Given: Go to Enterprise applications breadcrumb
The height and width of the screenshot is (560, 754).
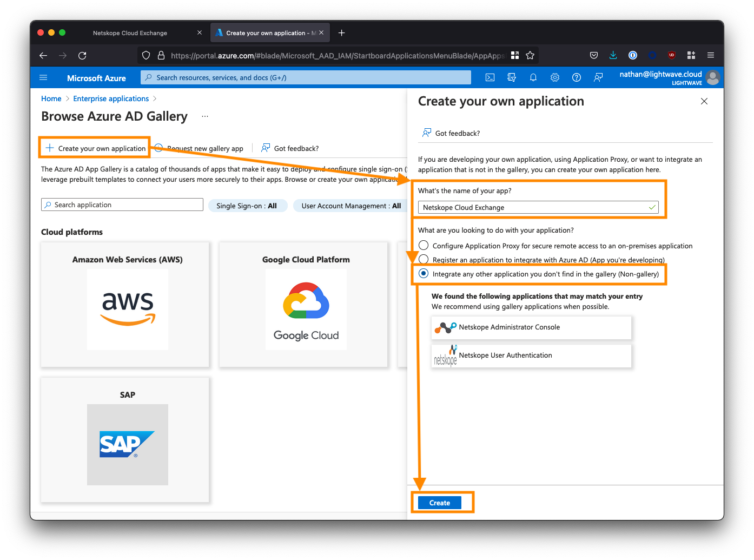Looking at the screenshot, I should coord(111,98).
